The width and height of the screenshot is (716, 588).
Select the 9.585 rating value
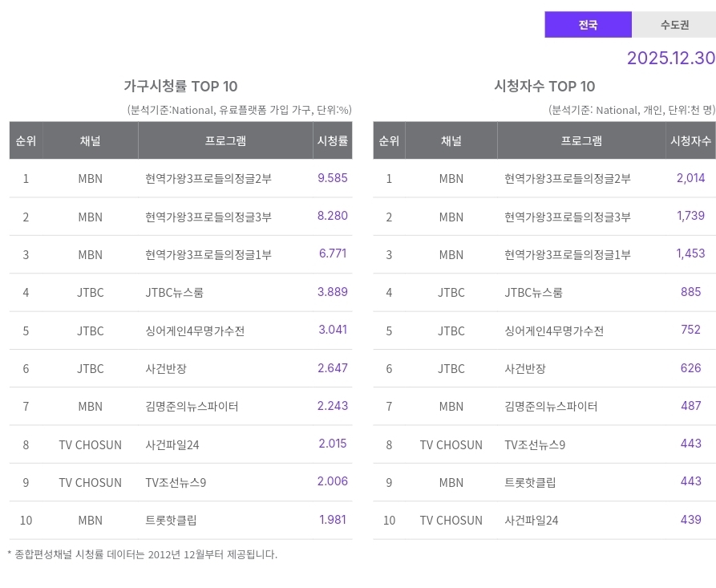pos(333,178)
